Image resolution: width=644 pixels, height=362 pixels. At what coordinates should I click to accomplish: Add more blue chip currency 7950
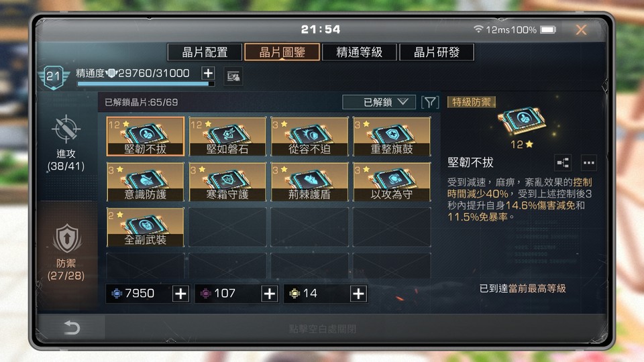coord(180,294)
